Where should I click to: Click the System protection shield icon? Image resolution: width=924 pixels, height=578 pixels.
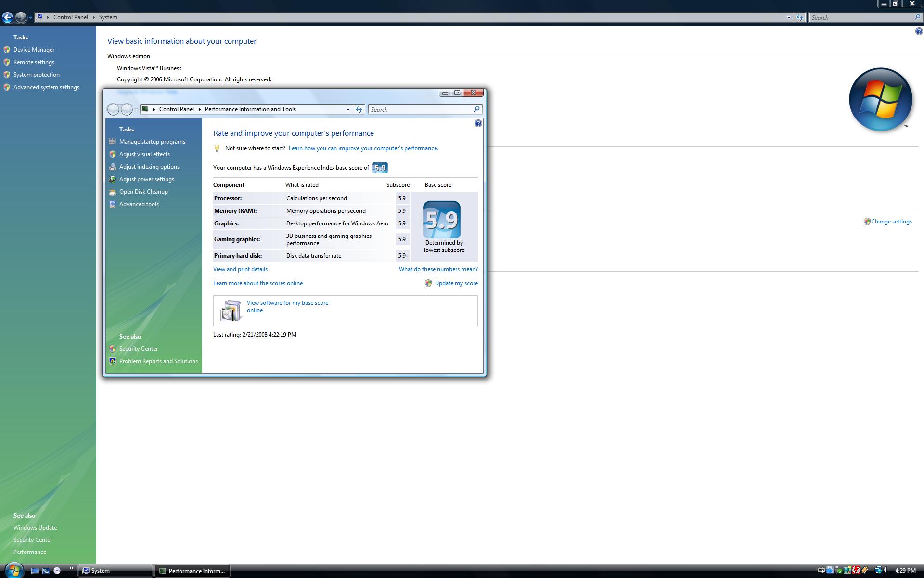[x=7, y=75]
